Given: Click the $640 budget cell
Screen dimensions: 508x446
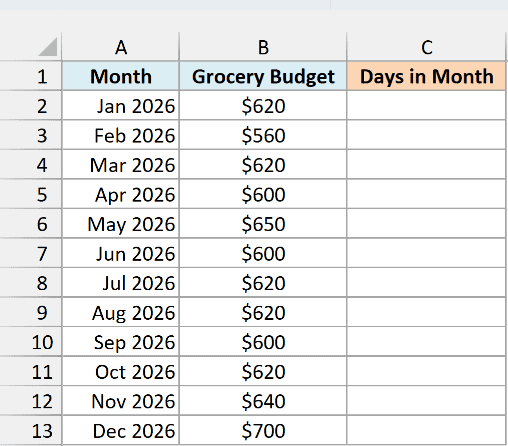Looking at the screenshot, I should point(263,400).
